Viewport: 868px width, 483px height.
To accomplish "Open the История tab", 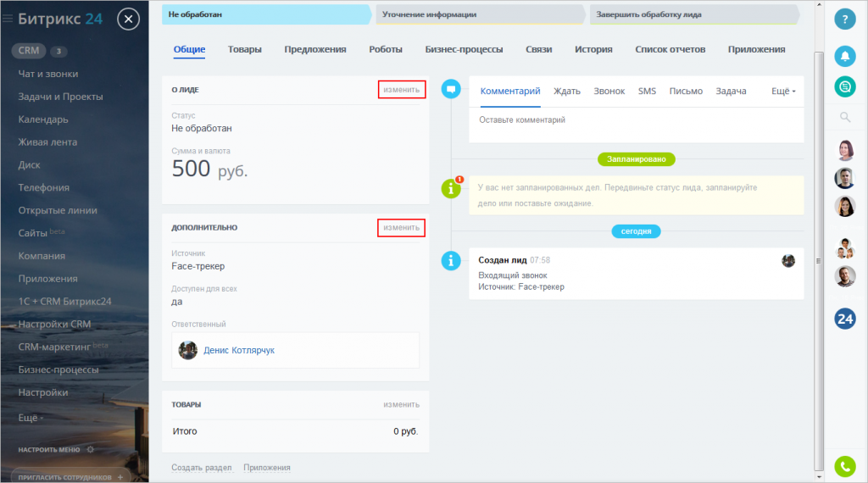I will click(x=593, y=49).
